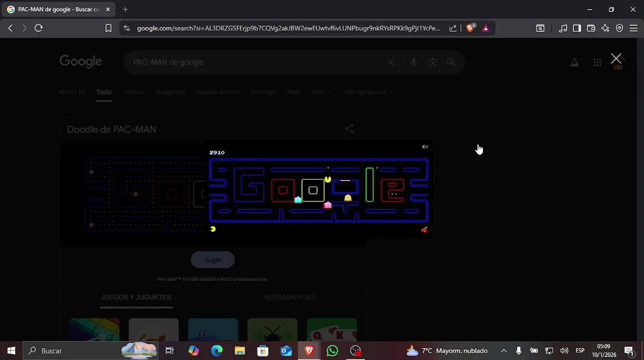Open the Web results tab
The height and width of the screenshot is (360, 644).
point(293,92)
